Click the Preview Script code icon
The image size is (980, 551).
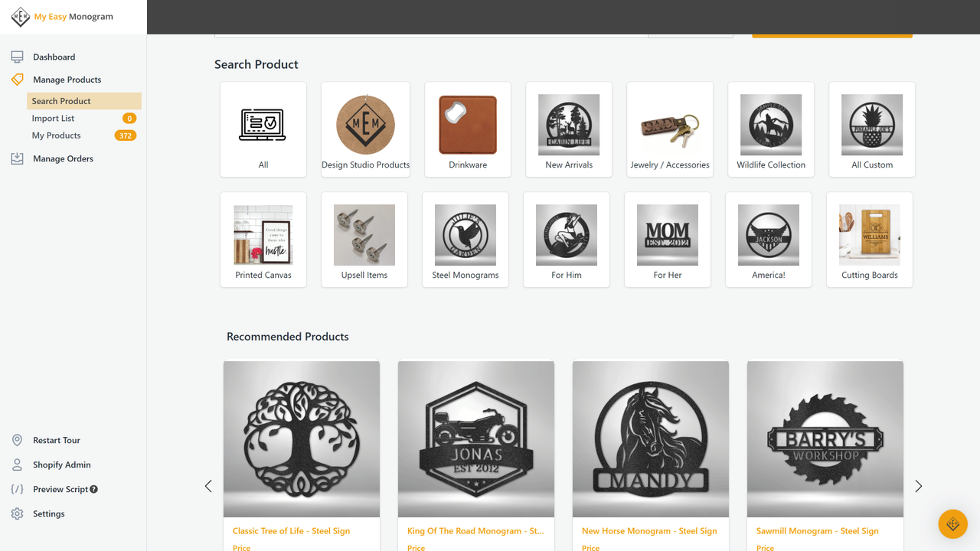click(17, 489)
